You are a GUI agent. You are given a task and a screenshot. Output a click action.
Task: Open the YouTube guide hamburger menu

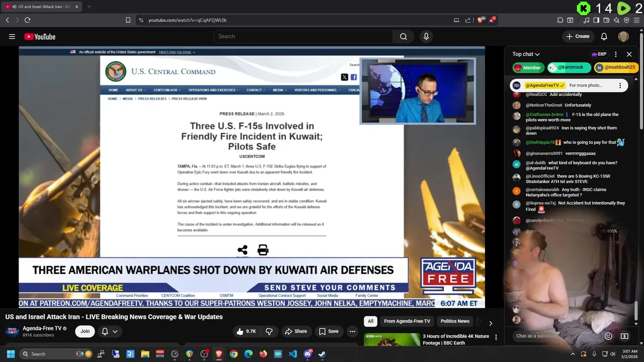(x=12, y=36)
